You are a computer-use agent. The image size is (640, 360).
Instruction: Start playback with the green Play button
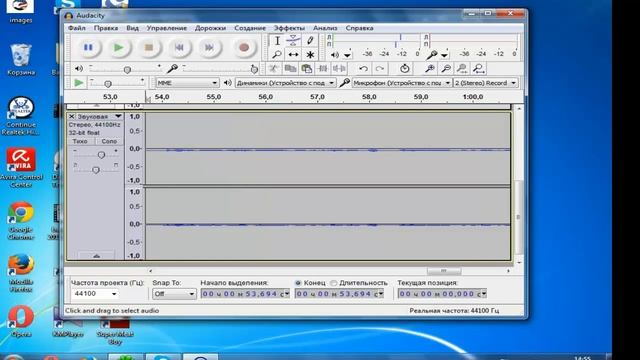[x=118, y=48]
